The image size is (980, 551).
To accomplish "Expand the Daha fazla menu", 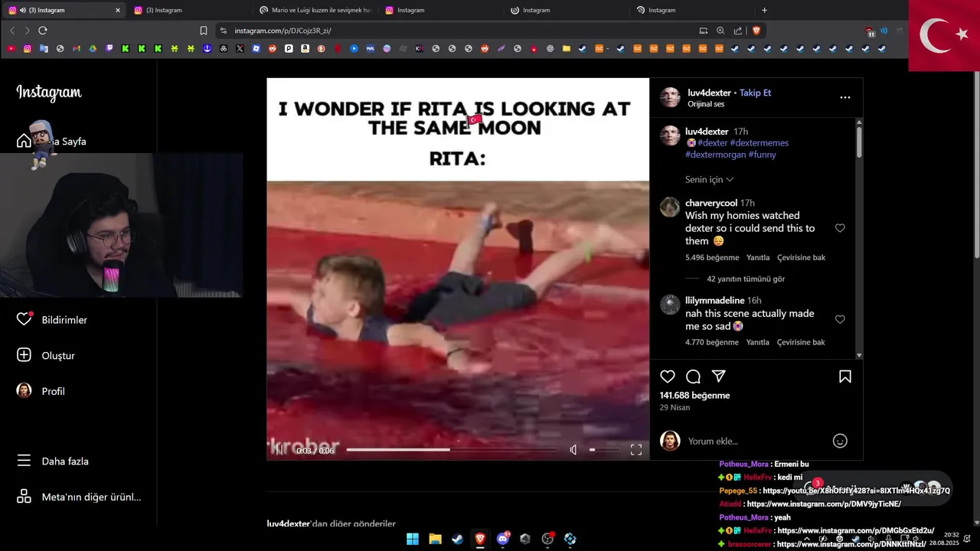I will [52, 461].
